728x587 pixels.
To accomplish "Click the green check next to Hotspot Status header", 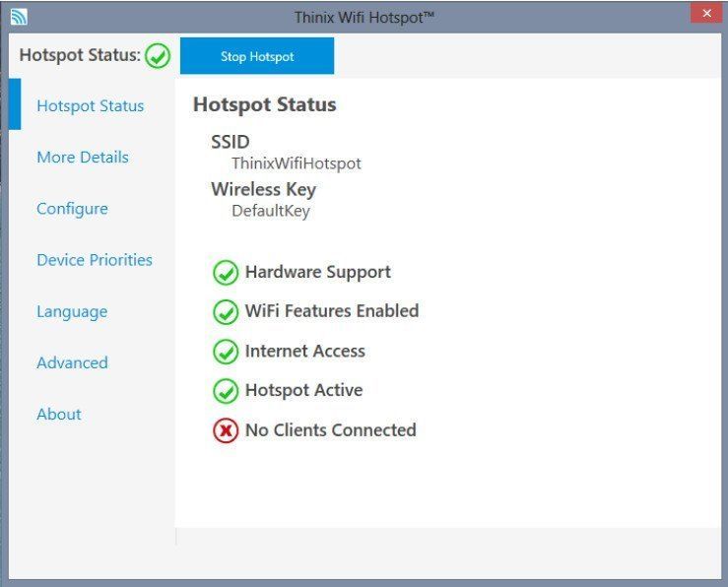I will pyautogui.click(x=158, y=56).
